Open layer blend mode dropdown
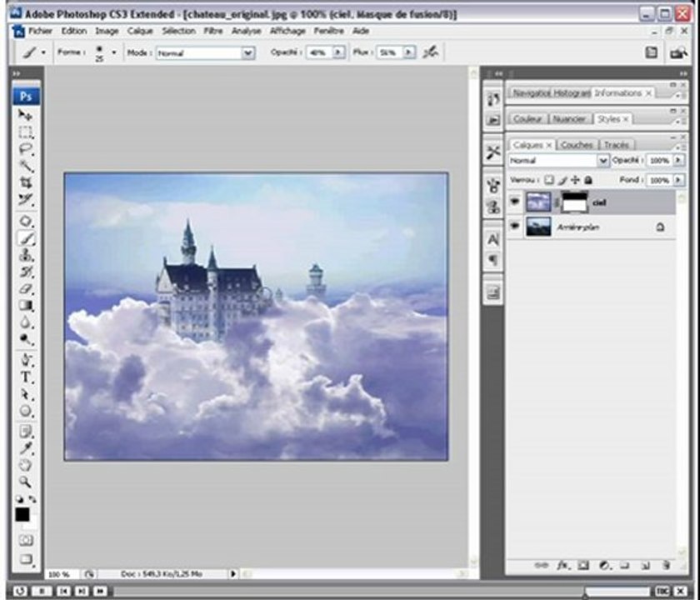Image resolution: width=700 pixels, height=600 pixels. 603,160
